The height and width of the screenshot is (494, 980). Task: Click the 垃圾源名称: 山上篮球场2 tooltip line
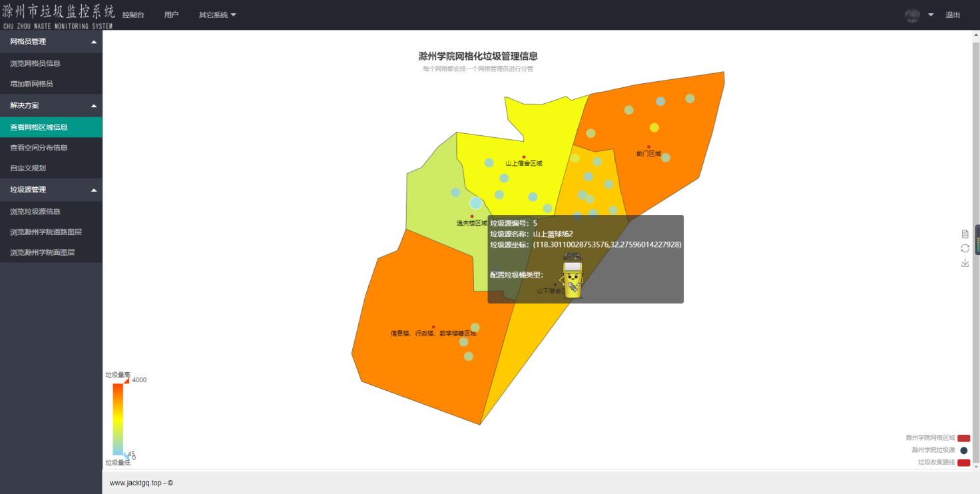coord(532,234)
